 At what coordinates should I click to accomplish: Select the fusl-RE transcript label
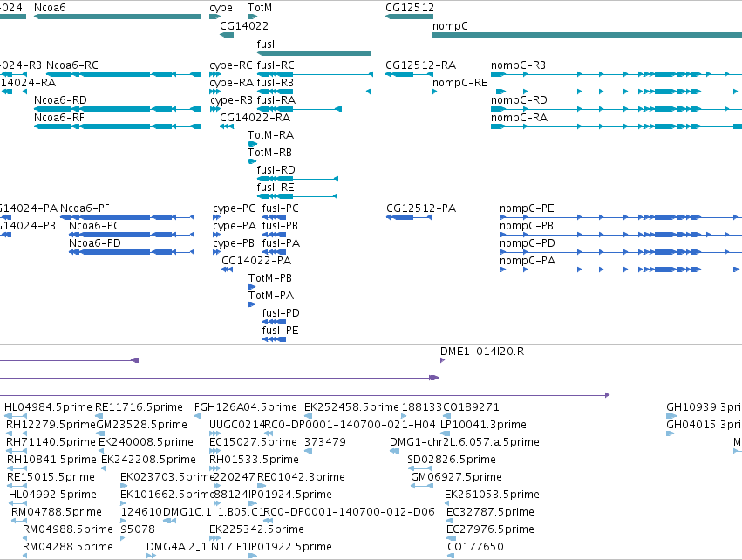click(276, 187)
